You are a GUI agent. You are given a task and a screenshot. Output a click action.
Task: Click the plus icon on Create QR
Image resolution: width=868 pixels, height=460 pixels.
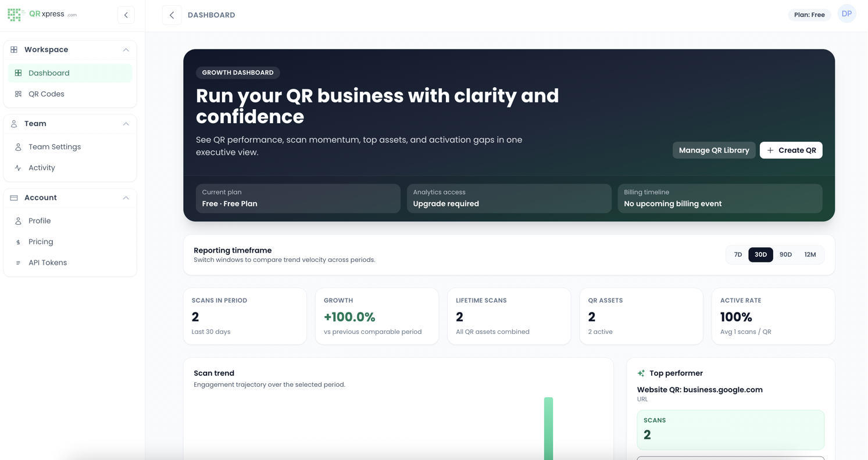click(x=770, y=150)
